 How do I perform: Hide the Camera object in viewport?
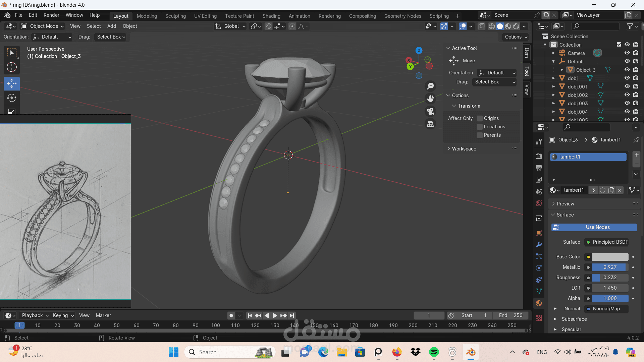627,53
